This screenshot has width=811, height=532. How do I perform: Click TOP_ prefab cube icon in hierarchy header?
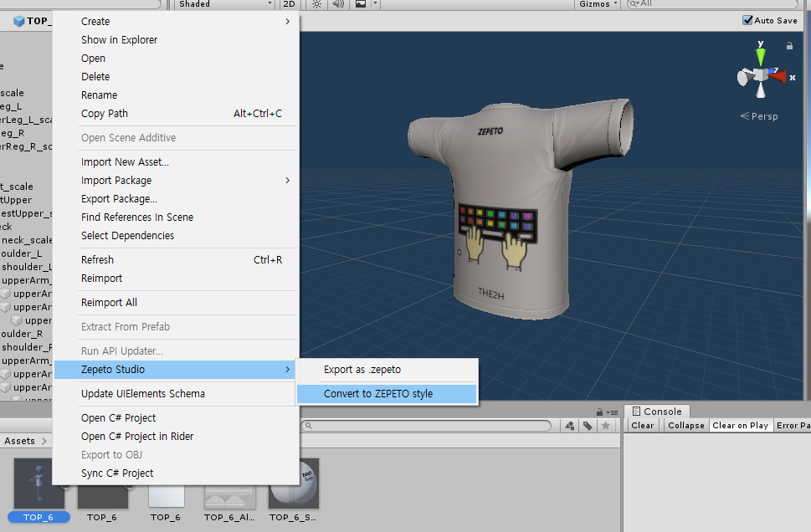point(19,21)
